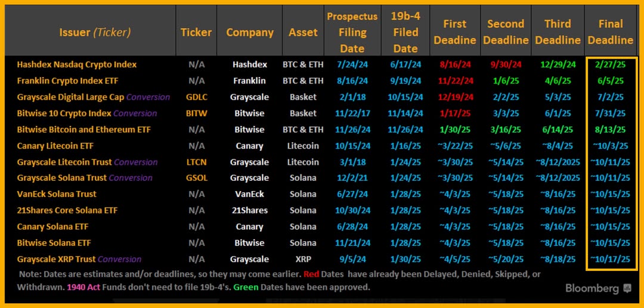Open the Hashdex Nasdaq Crypto Index issuer
The width and height of the screenshot is (644, 308).
77,64
